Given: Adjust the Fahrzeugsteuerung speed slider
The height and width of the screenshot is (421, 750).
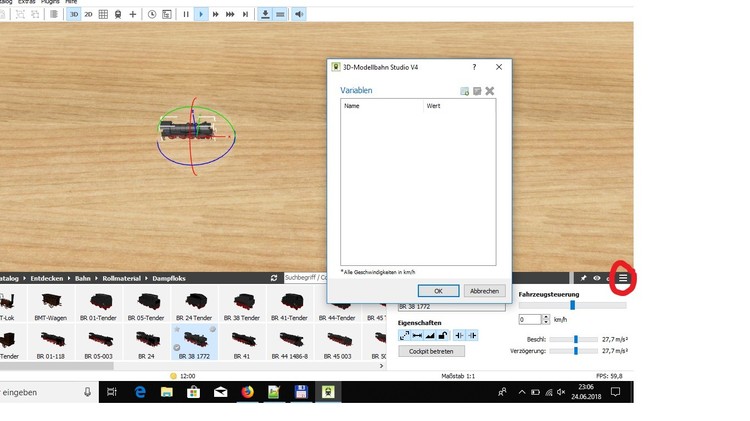Looking at the screenshot, I should pyautogui.click(x=572, y=305).
